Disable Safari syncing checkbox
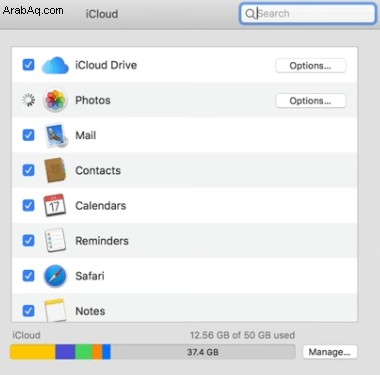The height and width of the screenshot is (375, 380). pyautogui.click(x=28, y=276)
